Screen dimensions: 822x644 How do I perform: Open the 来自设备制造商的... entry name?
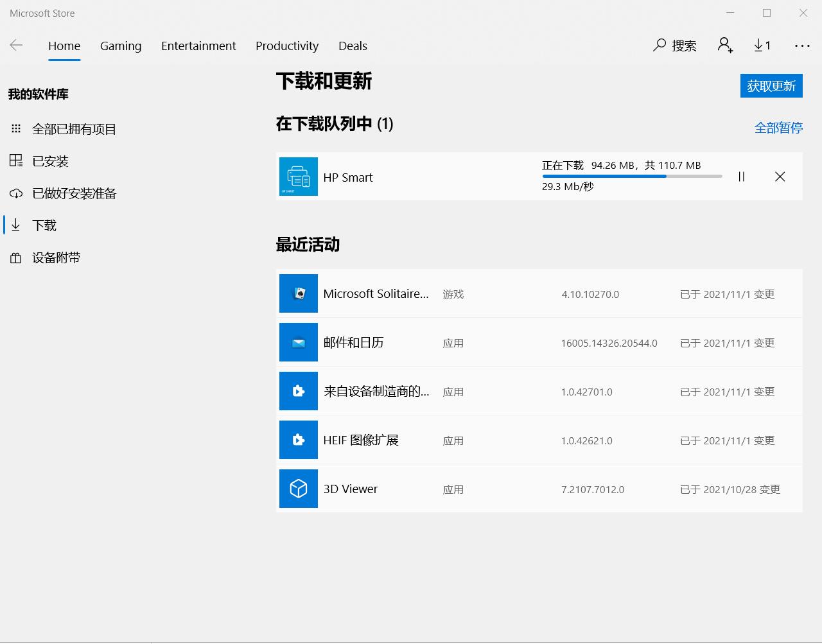(376, 391)
